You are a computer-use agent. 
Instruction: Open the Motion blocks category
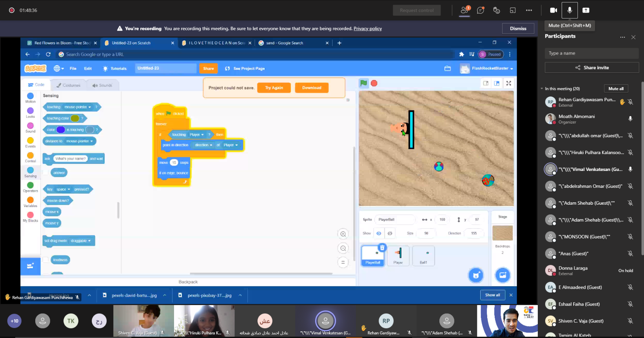(x=30, y=98)
